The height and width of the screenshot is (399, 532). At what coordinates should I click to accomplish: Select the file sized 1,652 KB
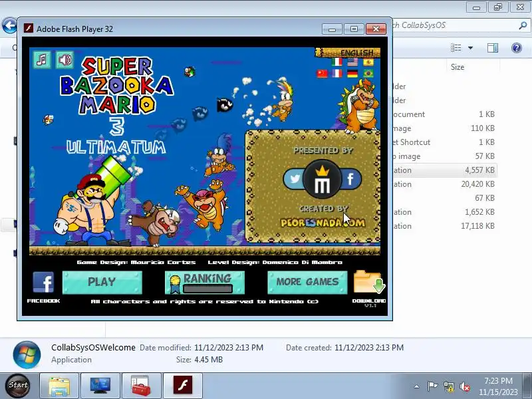(x=444, y=212)
